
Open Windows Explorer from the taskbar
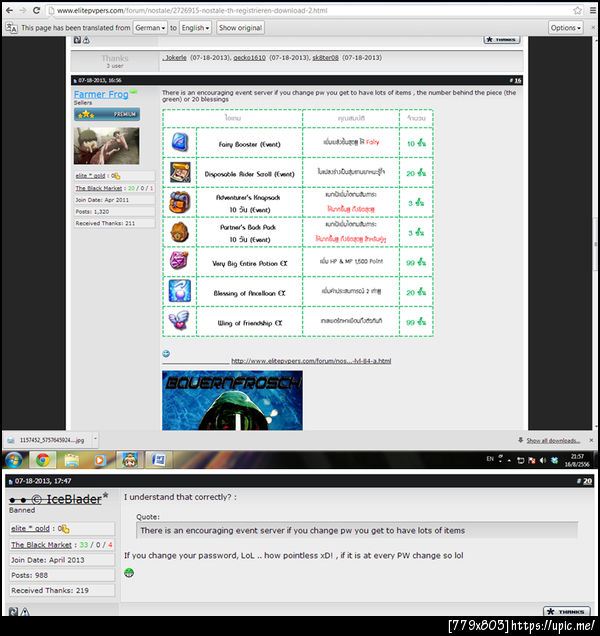pos(72,460)
